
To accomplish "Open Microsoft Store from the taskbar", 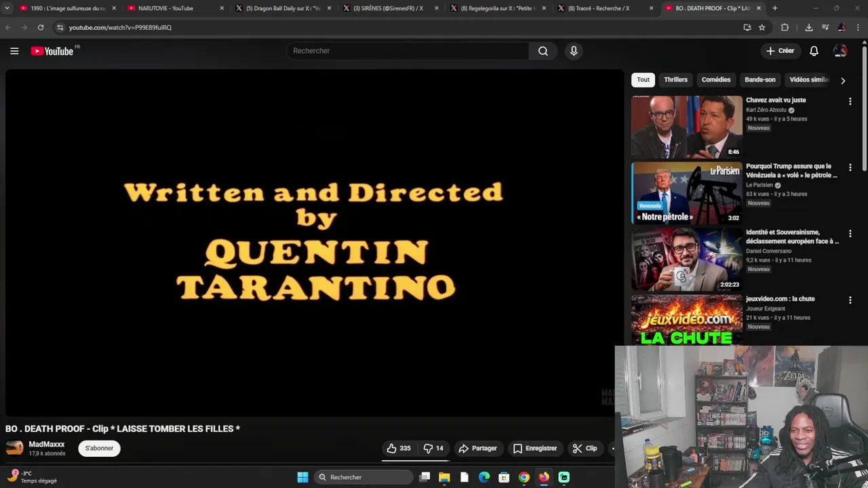I will pos(504,477).
